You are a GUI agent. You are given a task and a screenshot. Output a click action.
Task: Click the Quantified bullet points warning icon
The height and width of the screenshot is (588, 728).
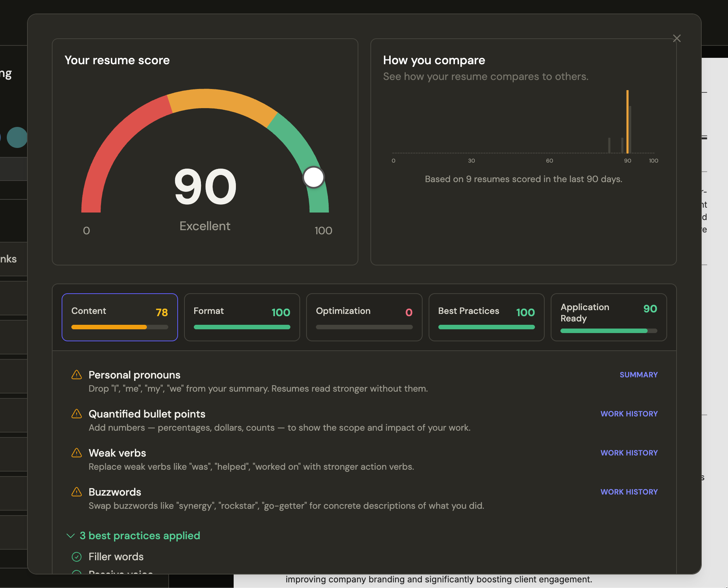(x=77, y=414)
